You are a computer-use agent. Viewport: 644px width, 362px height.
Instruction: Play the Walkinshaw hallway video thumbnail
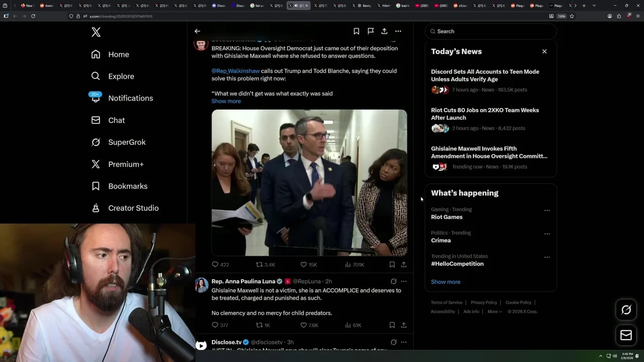(309, 183)
